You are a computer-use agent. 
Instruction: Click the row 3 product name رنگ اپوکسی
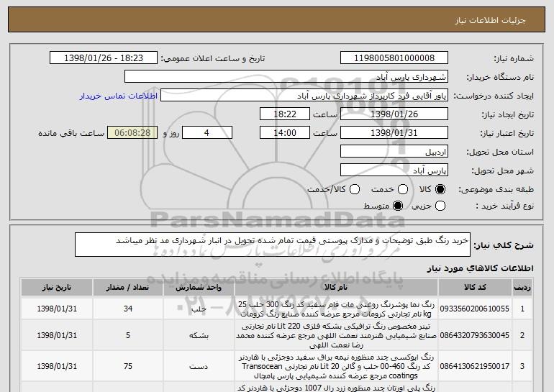click(x=336, y=366)
